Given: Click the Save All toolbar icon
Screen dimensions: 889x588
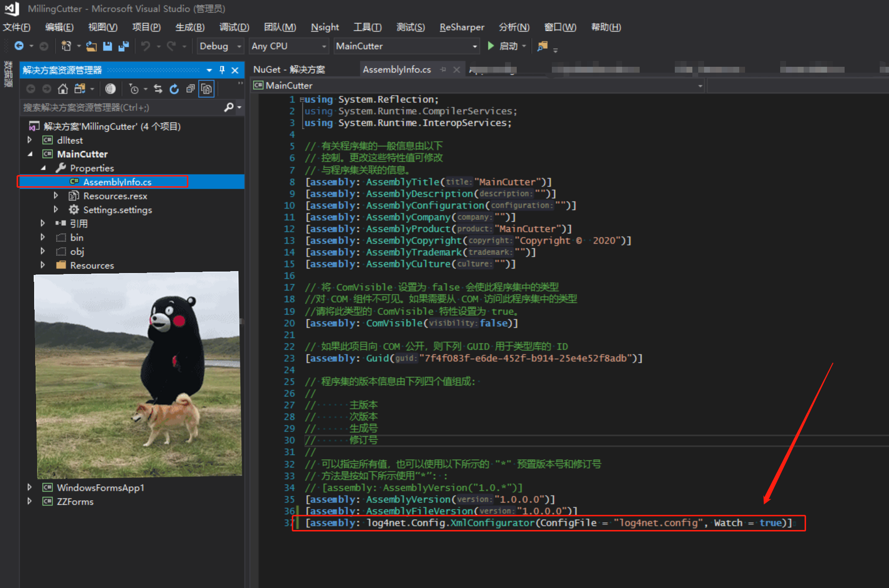Looking at the screenshot, I should point(123,46).
